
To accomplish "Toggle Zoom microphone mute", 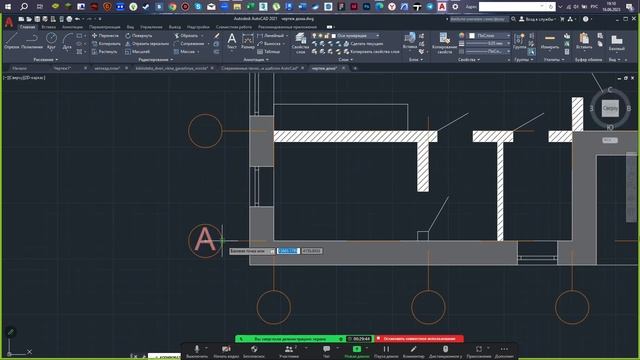I will pyautogui.click(x=197, y=351).
